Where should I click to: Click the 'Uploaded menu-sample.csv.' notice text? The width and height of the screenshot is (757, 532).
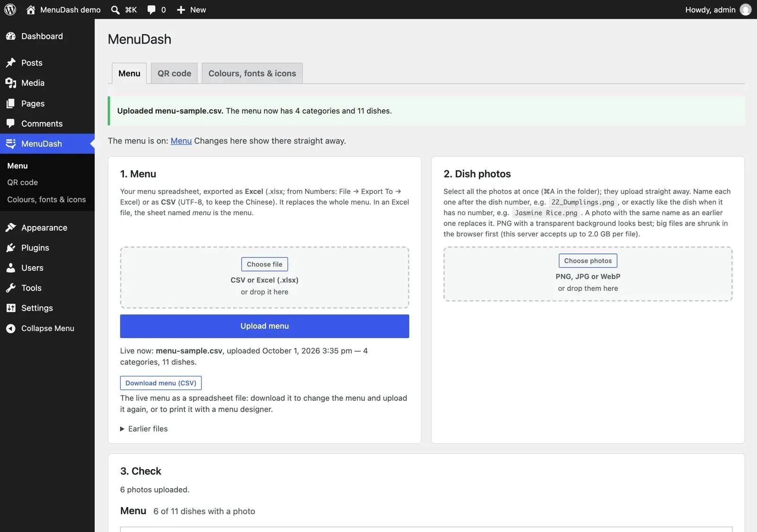tap(170, 111)
